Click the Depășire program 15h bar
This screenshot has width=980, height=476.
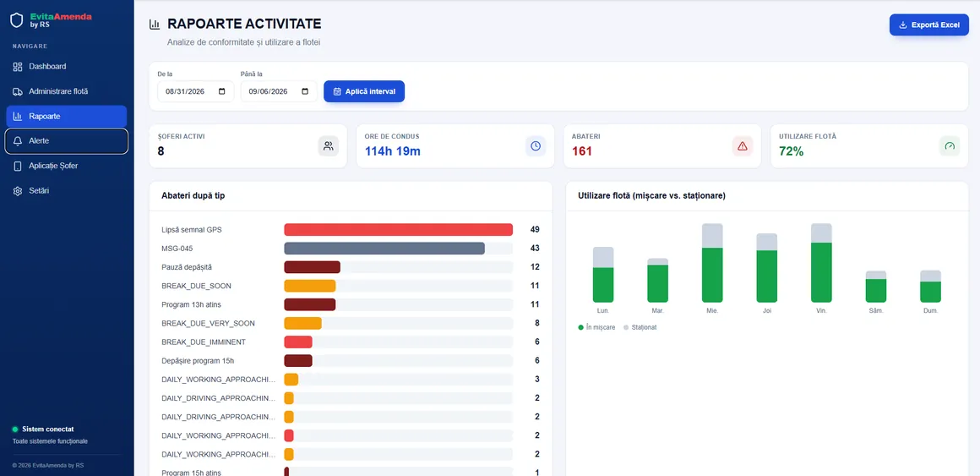point(298,361)
